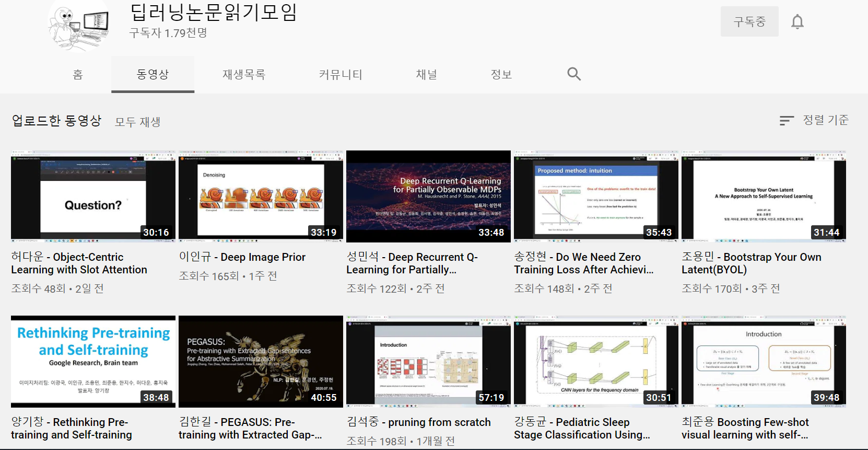Open Bootstrap Your Own Latent thumbnail
This screenshot has height=450, width=868.
tap(764, 197)
